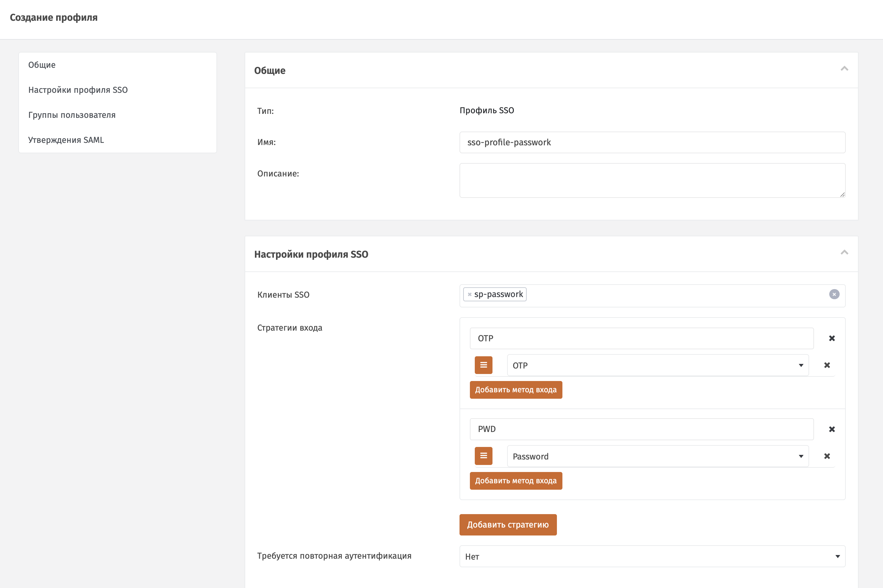Focus the Имя input field
883x588 pixels.
click(x=652, y=143)
